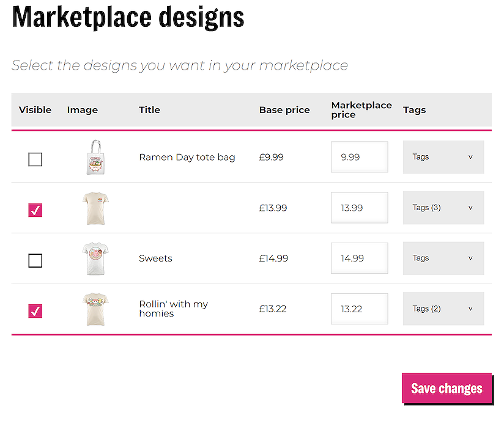Open the Ramen Day tote bag thumbnail
This screenshot has width=504, height=421.
pyautogui.click(x=97, y=157)
